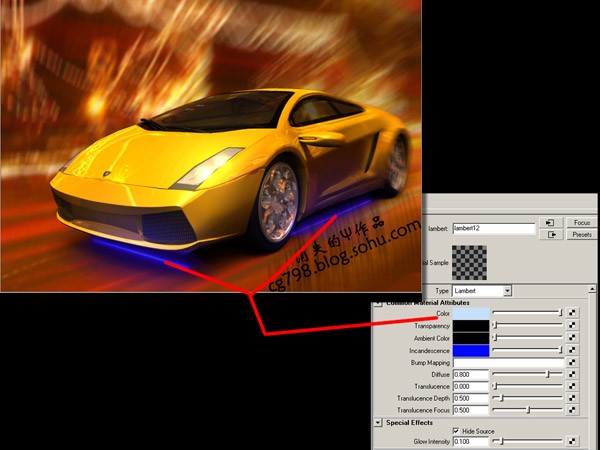Click map button for Diffuse attribute
Image resolution: width=600 pixels, height=450 pixels.
coord(572,374)
